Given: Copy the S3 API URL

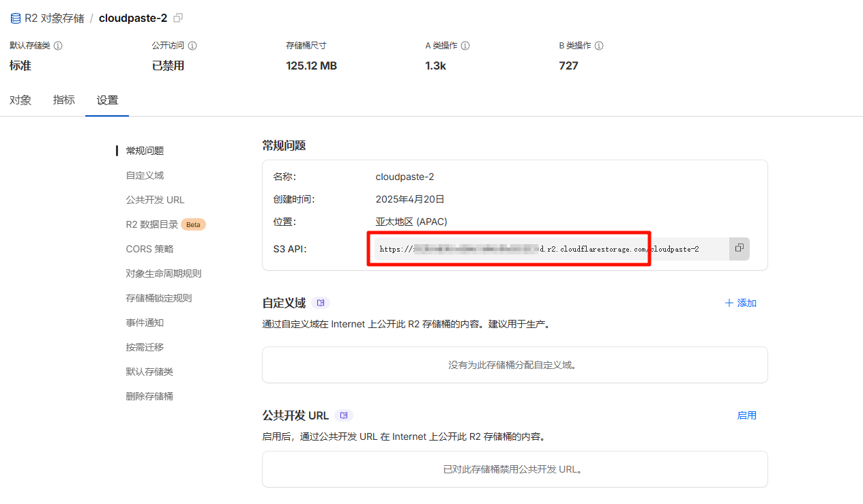Looking at the screenshot, I should click(x=739, y=249).
